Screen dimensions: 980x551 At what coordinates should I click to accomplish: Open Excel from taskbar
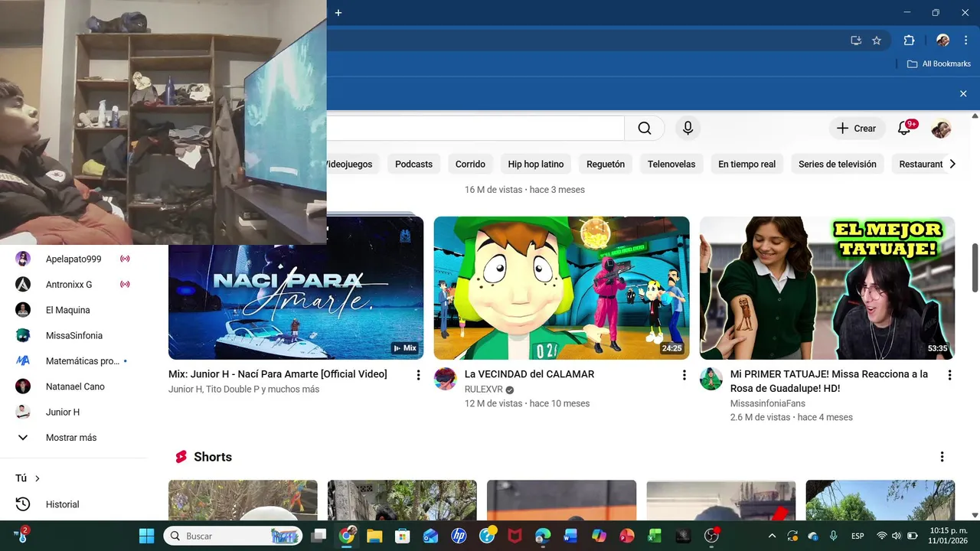tap(655, 536)
